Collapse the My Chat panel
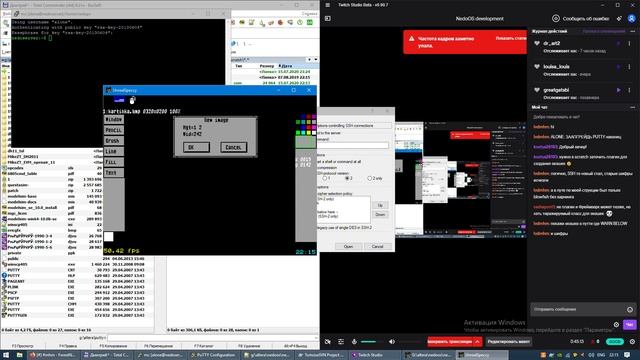Viewport: 640px width, 360px height. click(632, 107)
